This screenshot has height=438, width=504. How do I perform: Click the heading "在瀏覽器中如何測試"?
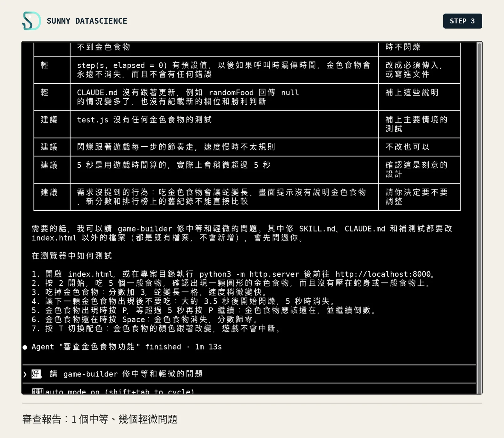tap(72, 256)
